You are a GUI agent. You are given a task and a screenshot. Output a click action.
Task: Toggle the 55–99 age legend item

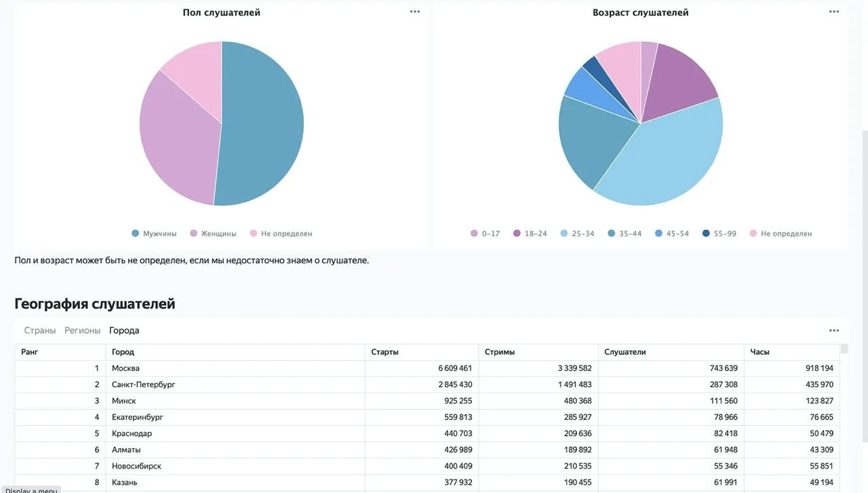tap(719, 233)
